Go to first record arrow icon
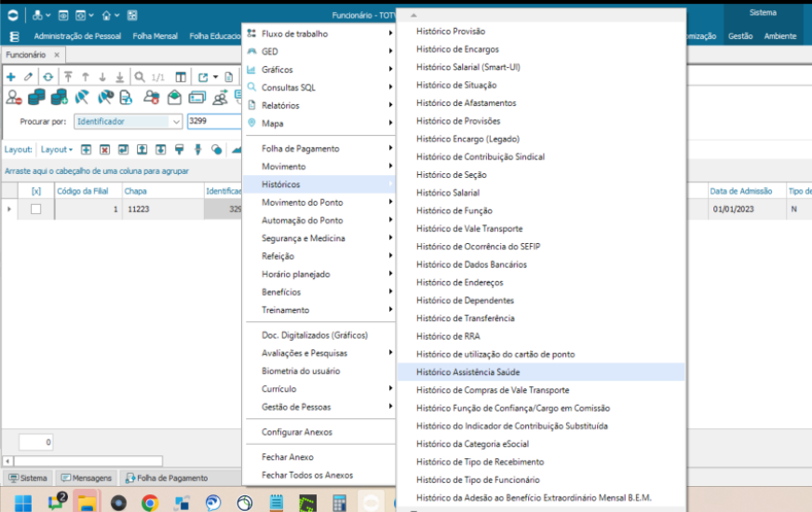The image size is (812, 512). 68,77
